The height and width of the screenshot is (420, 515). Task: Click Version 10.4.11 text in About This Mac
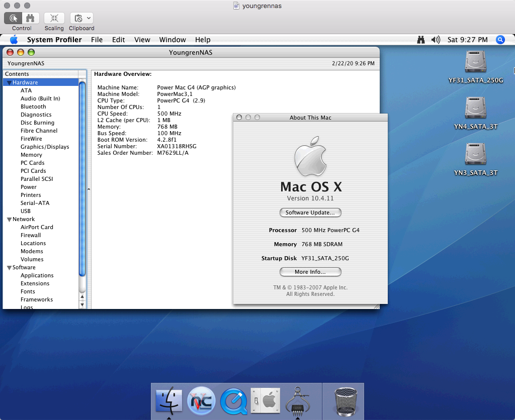[x=310, y=198]
